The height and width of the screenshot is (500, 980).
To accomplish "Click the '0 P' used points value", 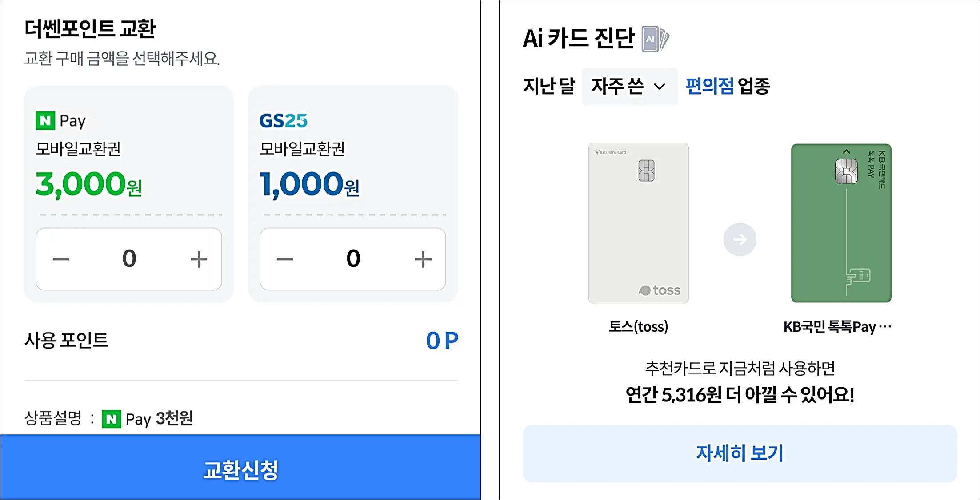I will click(x=442, y=341).
